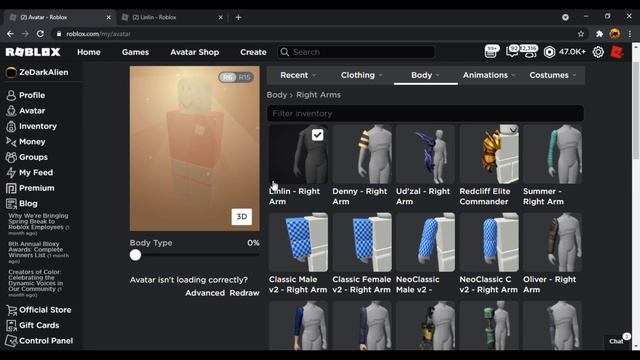This screenshot has width=640, height=360.
Task: Expand the Body dropdown
Action: 425,75
